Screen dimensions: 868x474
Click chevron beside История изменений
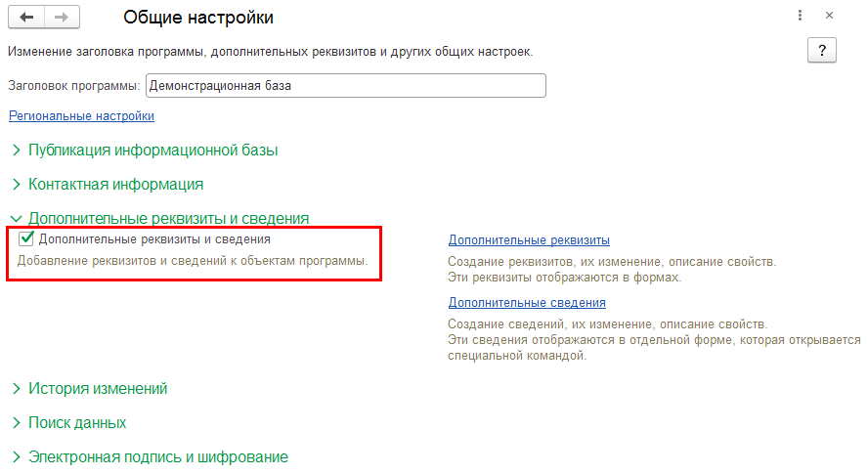coord(16,389)
